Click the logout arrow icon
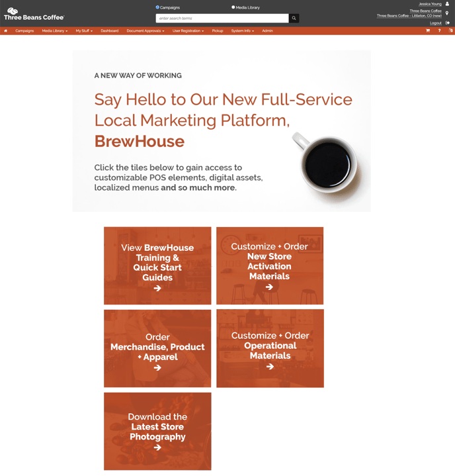 [x=448, y=23]
